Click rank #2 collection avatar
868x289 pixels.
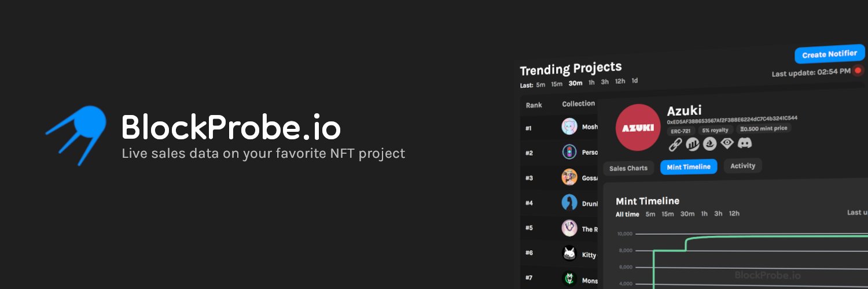point(569,152)
